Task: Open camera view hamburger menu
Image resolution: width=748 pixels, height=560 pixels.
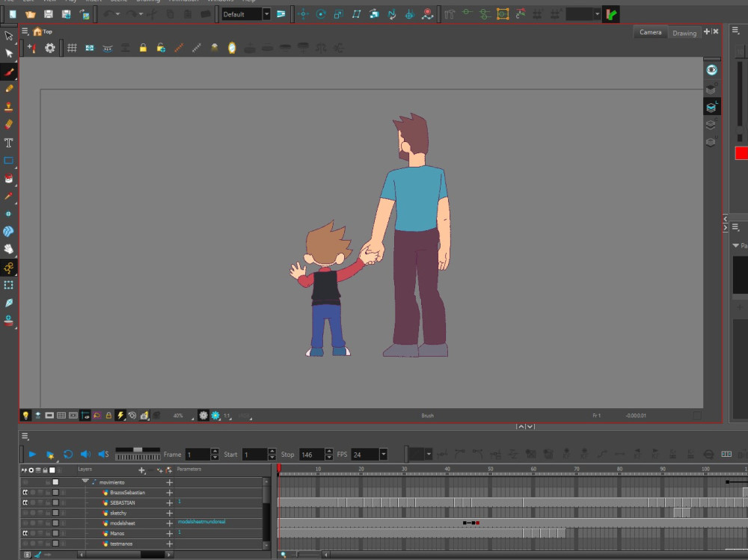Action: click(25, 31)
